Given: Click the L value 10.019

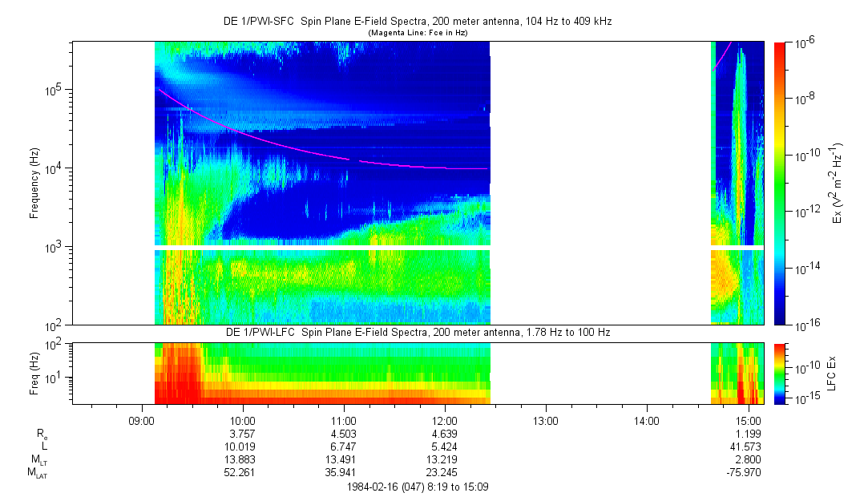Looking at the screenshot, I should [x=243, y=446].
